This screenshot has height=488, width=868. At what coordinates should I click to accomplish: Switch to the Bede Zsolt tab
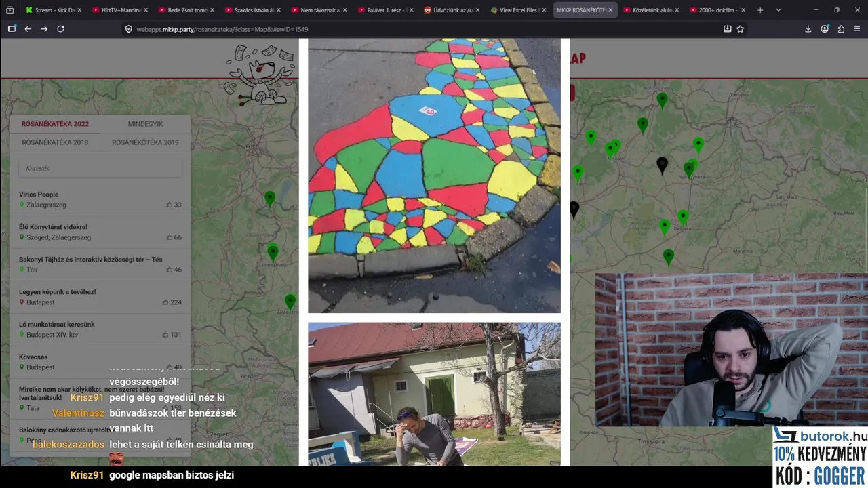pyautogui.click(x=185, y=10)
